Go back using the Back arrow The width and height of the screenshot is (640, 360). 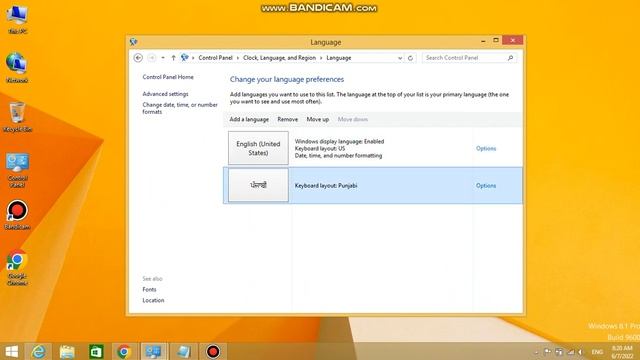click(138, 58)
